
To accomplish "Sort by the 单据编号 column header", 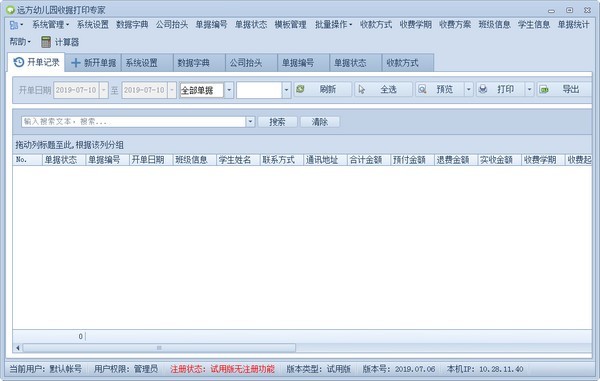I will [x=107, y=160].
